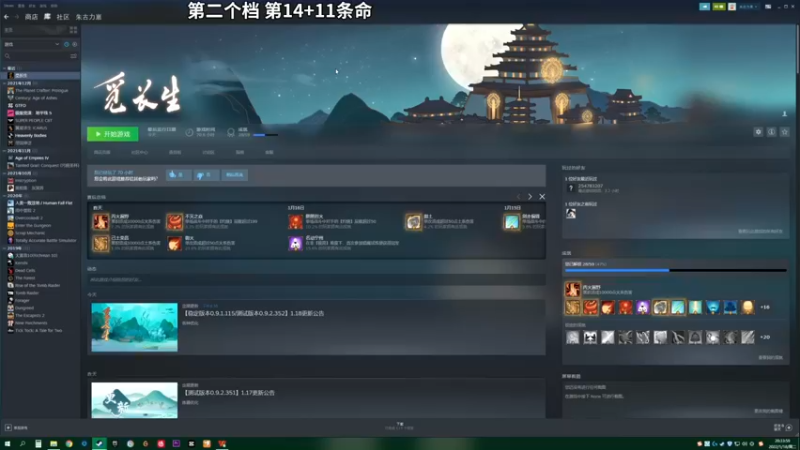The height and width of the screenshot is (450, 800).
Task: Show game info icon beside the gear
Action: click(x=771, y=132)
